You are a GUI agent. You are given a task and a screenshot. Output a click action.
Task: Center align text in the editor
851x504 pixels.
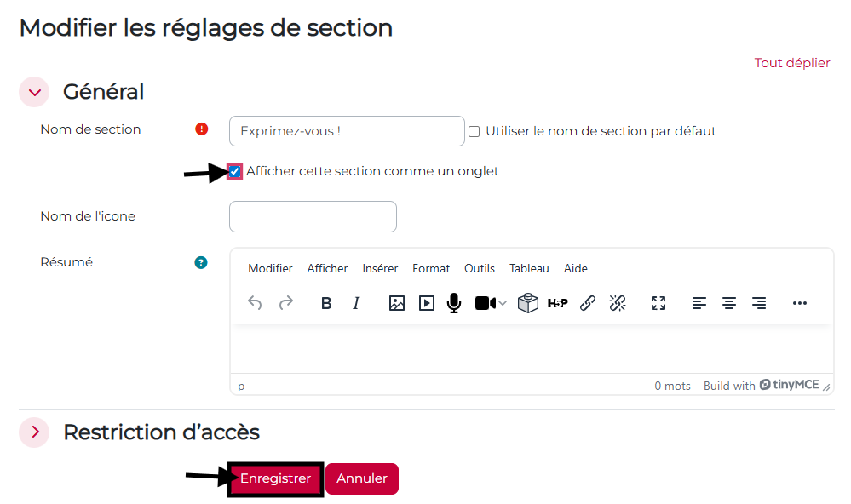[x=729, y=303]
